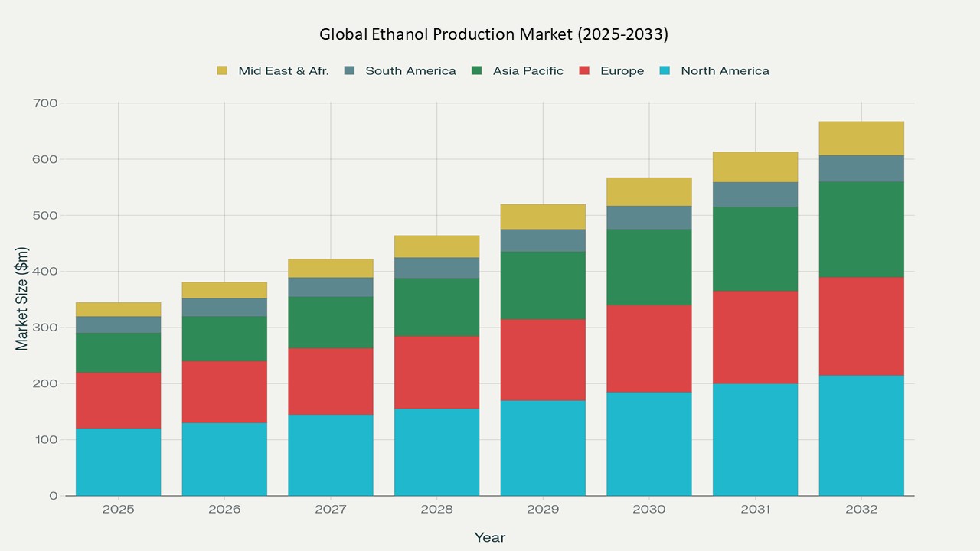Click the Mid East & Afr. legend color swatch
The image size is (980, 551).
pyautogui.click(x=222, y=71)
